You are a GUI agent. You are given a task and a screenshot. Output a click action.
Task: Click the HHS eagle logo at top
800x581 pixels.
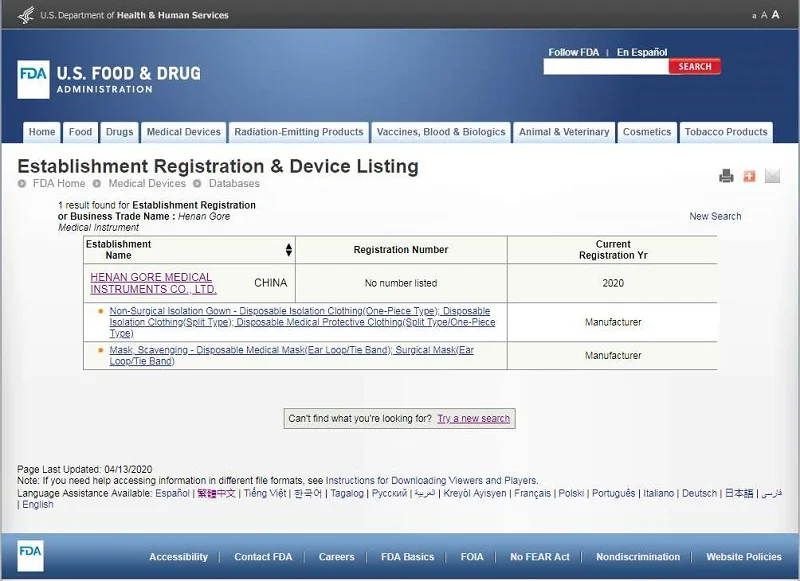coord(26,15)
